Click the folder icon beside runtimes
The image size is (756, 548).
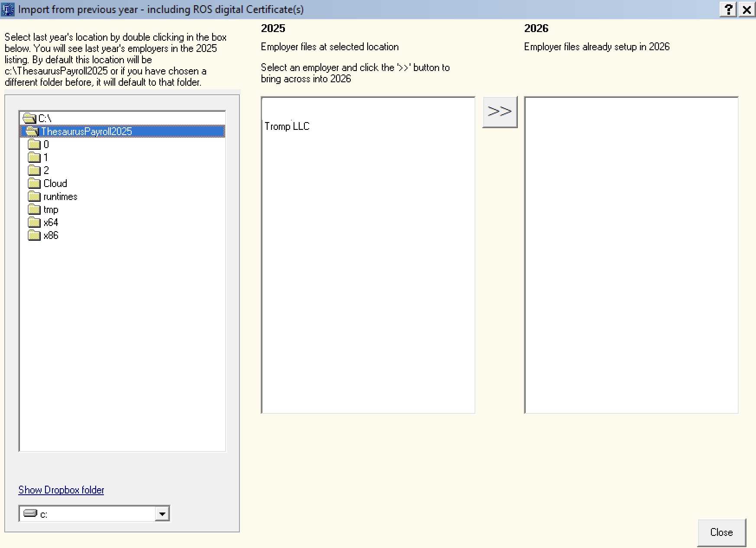(34, 197)
